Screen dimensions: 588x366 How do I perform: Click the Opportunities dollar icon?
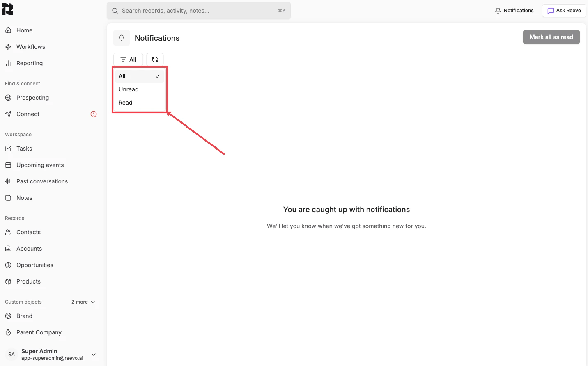[8, 265]
